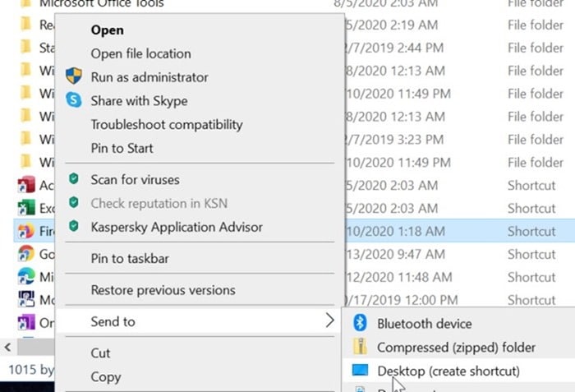Click the Excel shortcut icon in file list
The image size is (575, 392).
25,208
